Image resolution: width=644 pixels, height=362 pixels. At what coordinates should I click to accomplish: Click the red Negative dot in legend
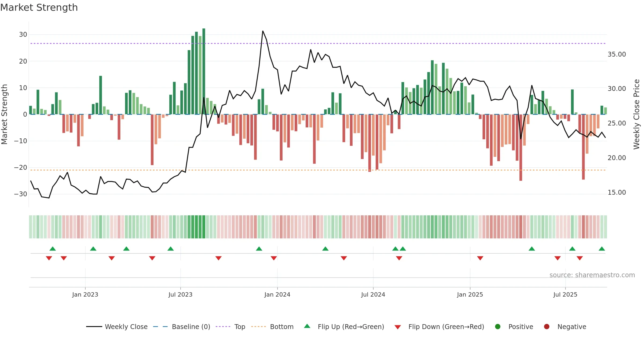click(547, 327)
